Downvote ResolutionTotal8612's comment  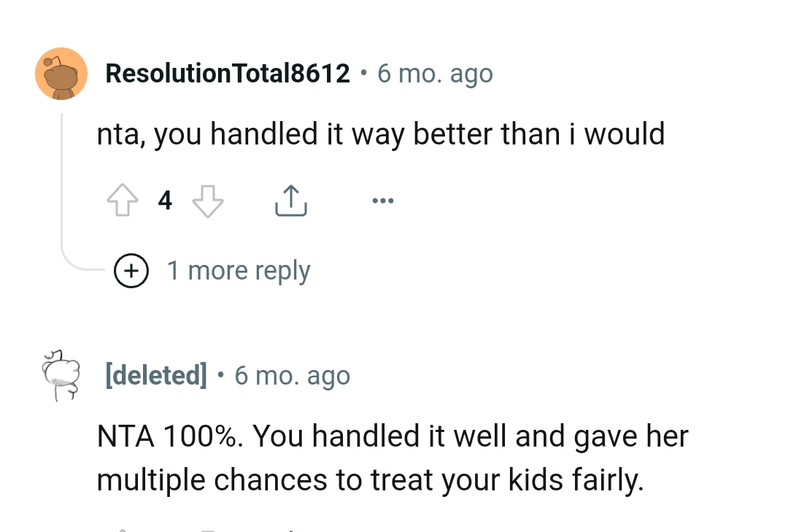point(208,200)
